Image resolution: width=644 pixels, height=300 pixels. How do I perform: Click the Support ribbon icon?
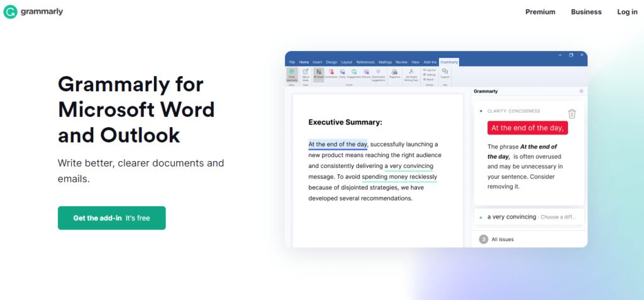pyautogui.click(x=445, y=74)
